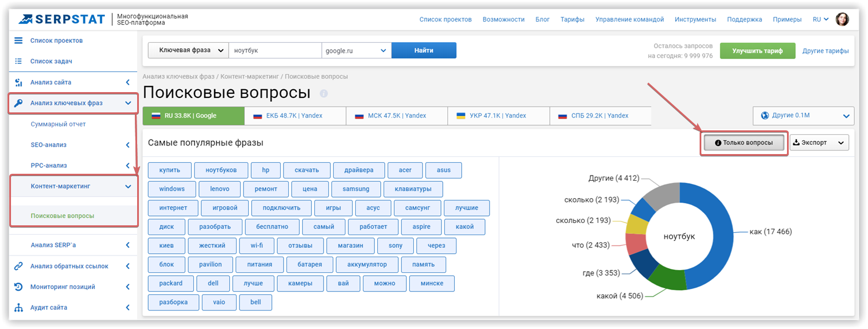The image size is (868, 329).
Task: Select the packard phrase tag
Action: [x=170, y=283]
